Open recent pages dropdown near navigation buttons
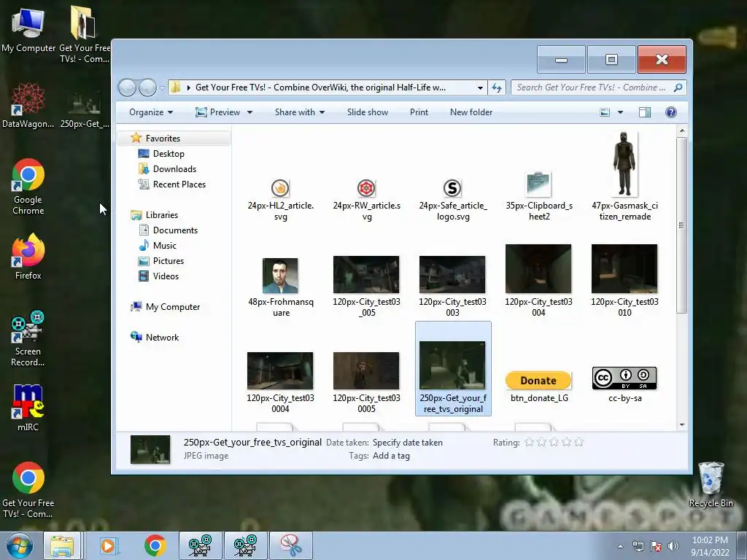Screen dimensions: 747x560 [x=162, y=88]
